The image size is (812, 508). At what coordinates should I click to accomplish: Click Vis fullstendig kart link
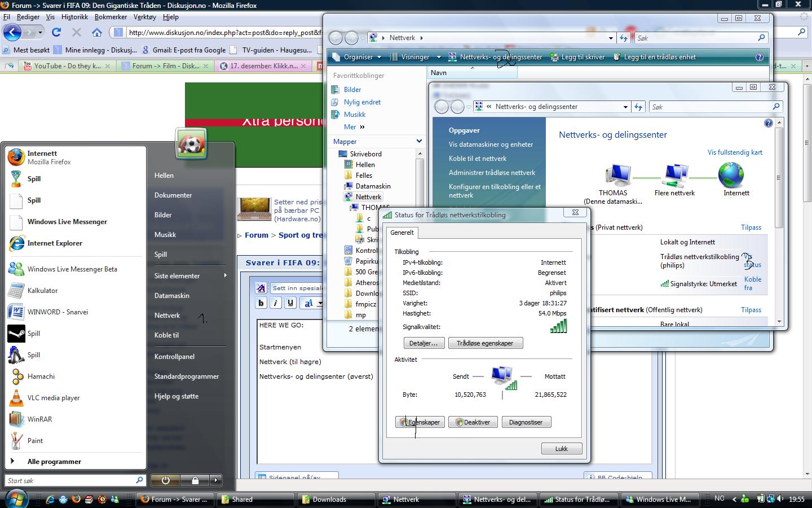735,152
